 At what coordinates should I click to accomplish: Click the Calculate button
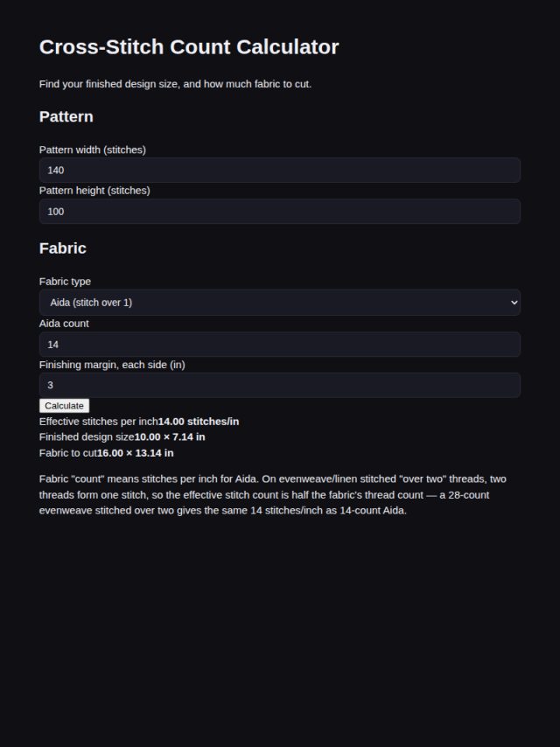[65, 405]
